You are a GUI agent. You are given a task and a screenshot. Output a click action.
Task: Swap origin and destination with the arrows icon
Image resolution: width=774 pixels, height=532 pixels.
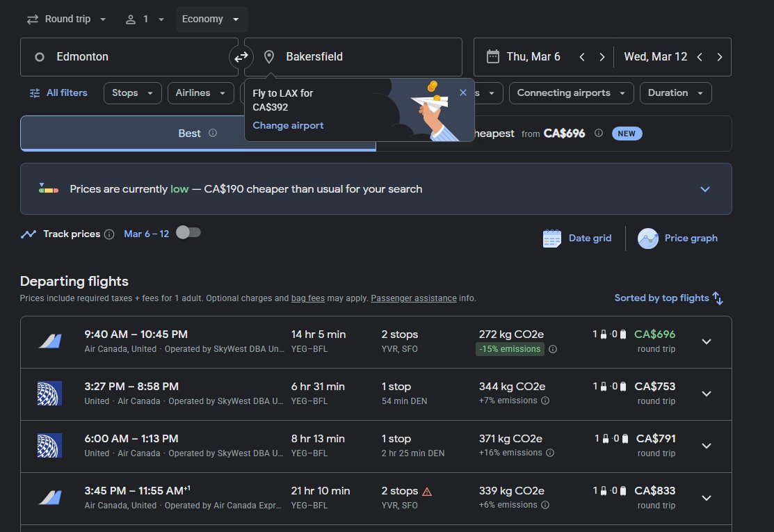point(241,57)
